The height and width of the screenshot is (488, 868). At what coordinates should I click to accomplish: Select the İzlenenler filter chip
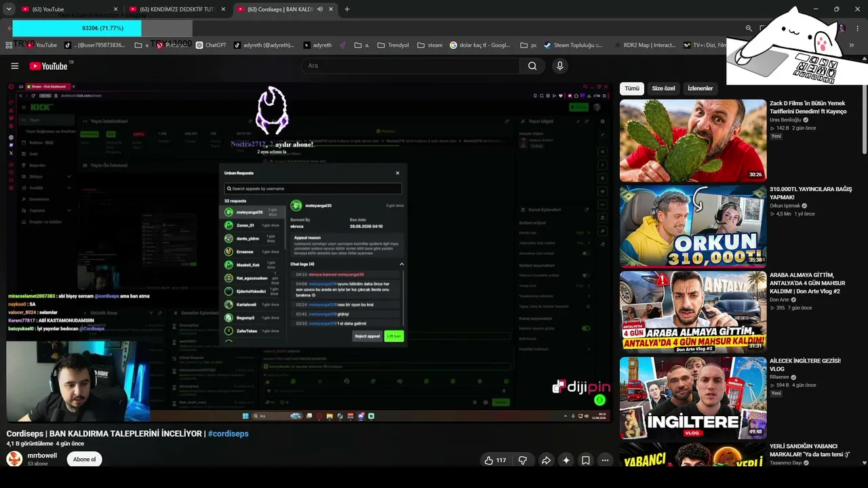click(701, 89)
